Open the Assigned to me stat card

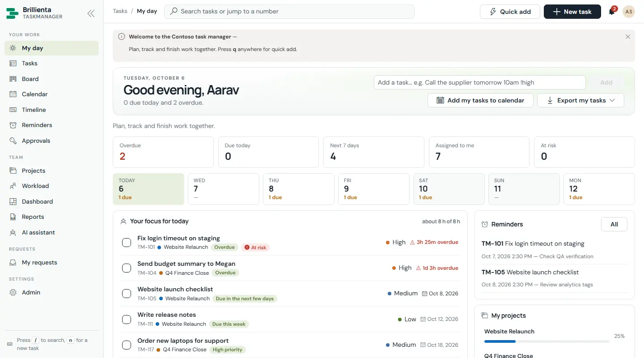(x=479, y=152)
